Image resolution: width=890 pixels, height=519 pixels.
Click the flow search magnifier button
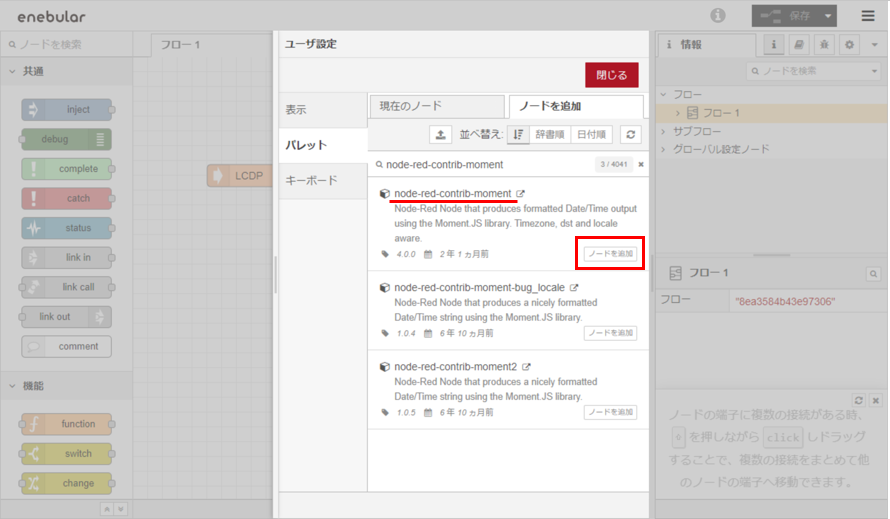pyautogui.click(x=873, y=274)
